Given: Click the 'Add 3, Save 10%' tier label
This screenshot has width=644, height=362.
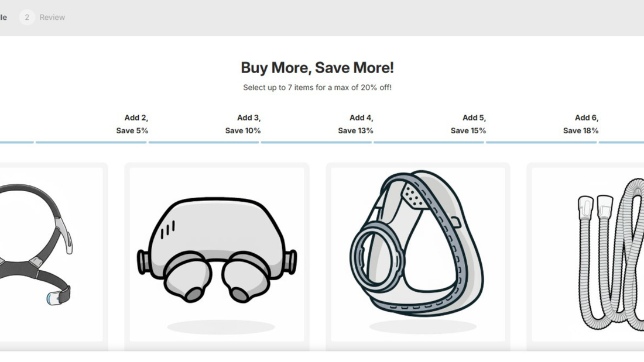Looking at the screenshot, I should [x=243, y=124].
